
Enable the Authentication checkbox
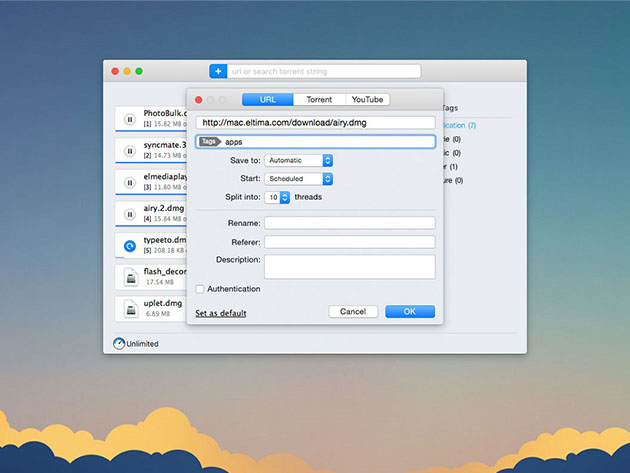200,289
